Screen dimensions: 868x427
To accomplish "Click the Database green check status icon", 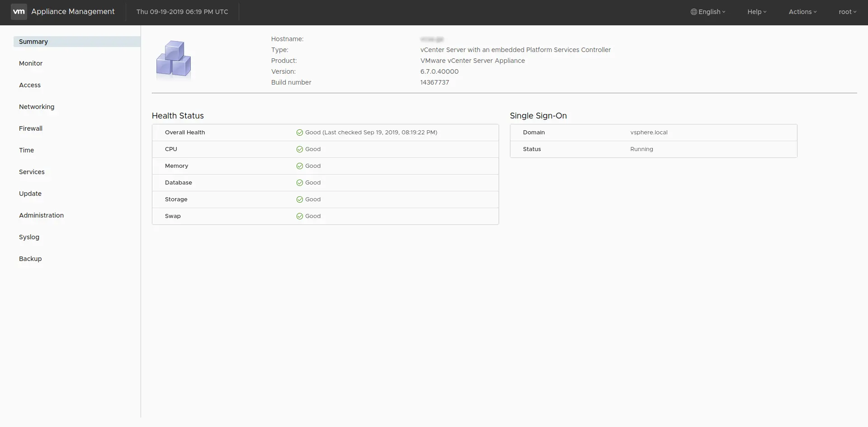I will click(299, 183).
